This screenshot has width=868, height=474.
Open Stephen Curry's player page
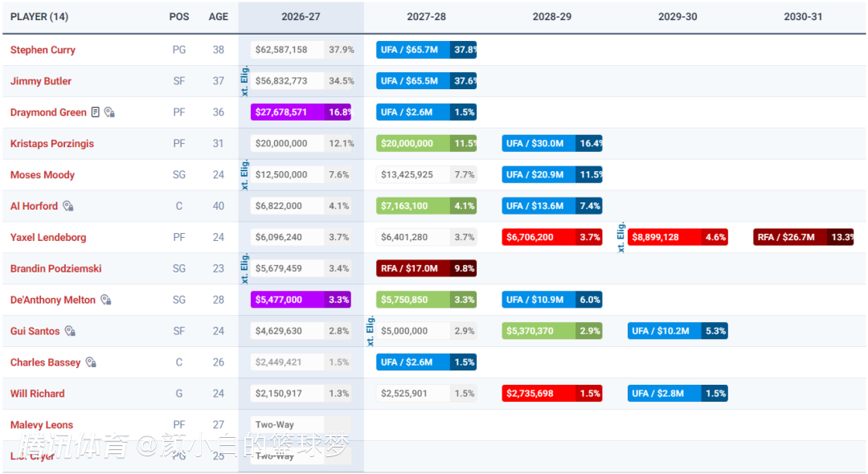pyautogui.click(x=43, y=50)
